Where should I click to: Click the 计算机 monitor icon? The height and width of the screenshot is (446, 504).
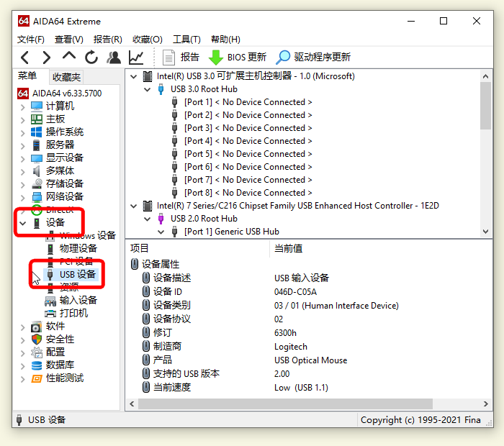pyautogui.click(x=36, y=106)
